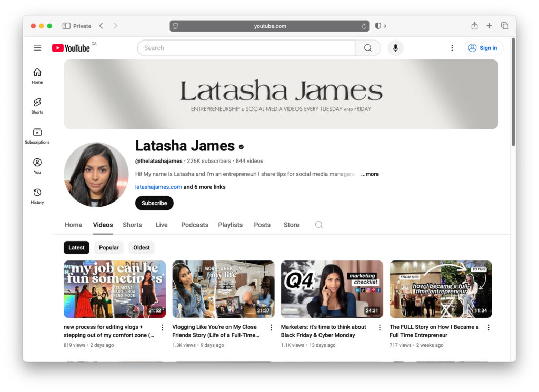This screenshot has width=539, height=392.
Task: Show the 6 more links
Action: coord(205,187)
